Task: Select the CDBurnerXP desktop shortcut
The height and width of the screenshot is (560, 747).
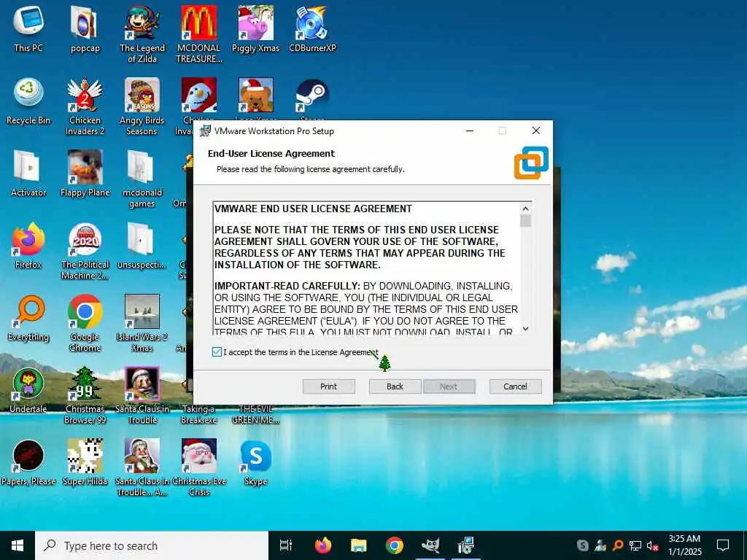Action: (312, 29)
